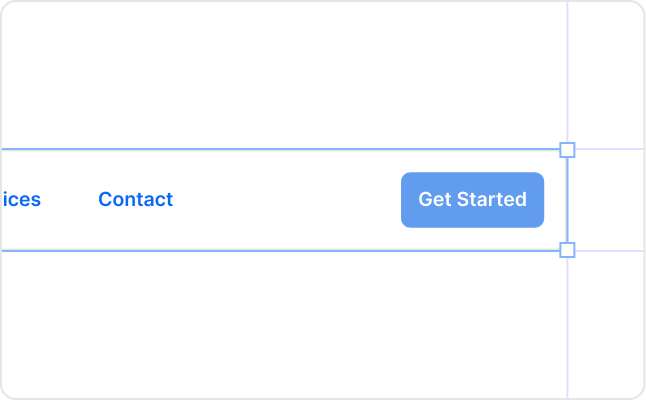This screenshot has width=646, height=400.
Task: Click the horizontal guide beside the top handle
Action: (x=610, y=150)
